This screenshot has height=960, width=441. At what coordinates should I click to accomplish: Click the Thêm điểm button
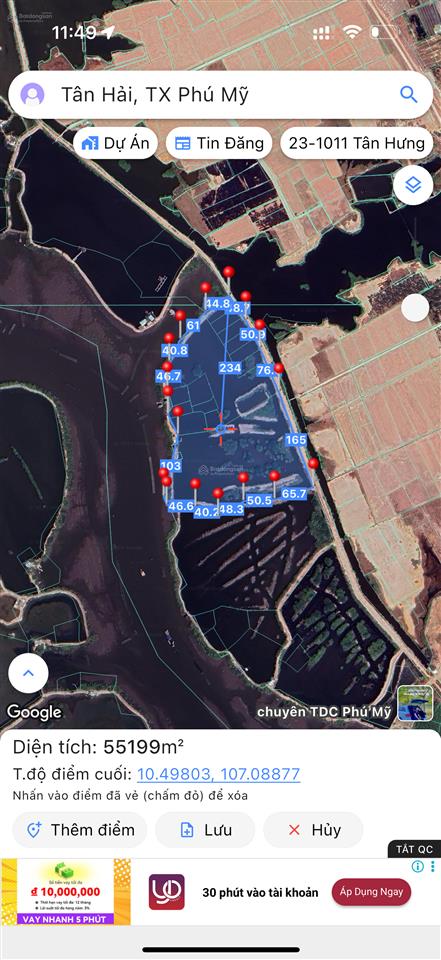(x=80, y=830)
